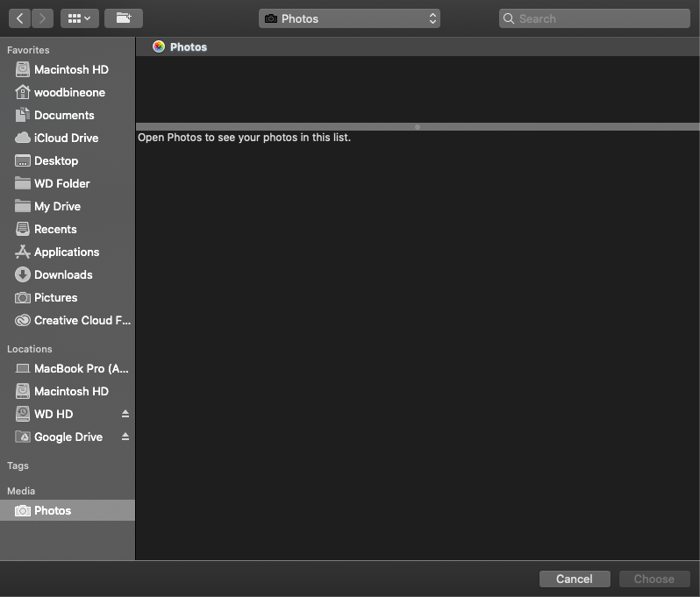The image size is (700, 597).
Task: Click the Photos library header row
Action: (x=418, y=46)
